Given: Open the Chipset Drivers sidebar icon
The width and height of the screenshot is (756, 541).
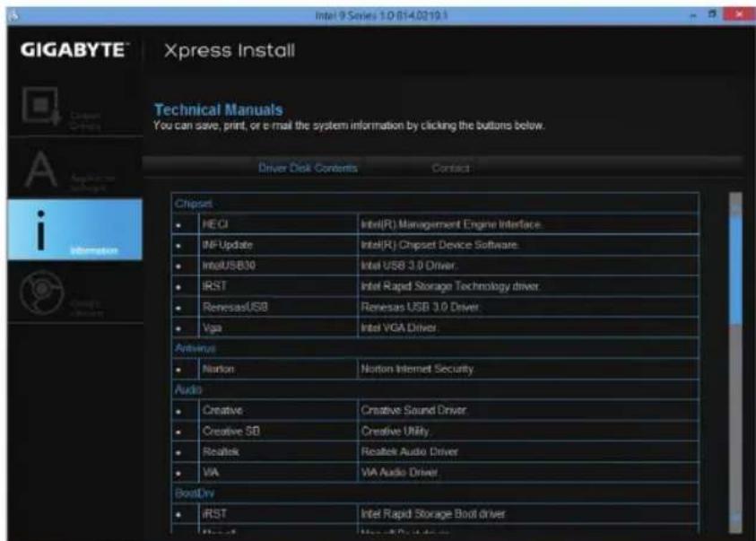Looking at the screenshot, I should (x=41, y=106).
